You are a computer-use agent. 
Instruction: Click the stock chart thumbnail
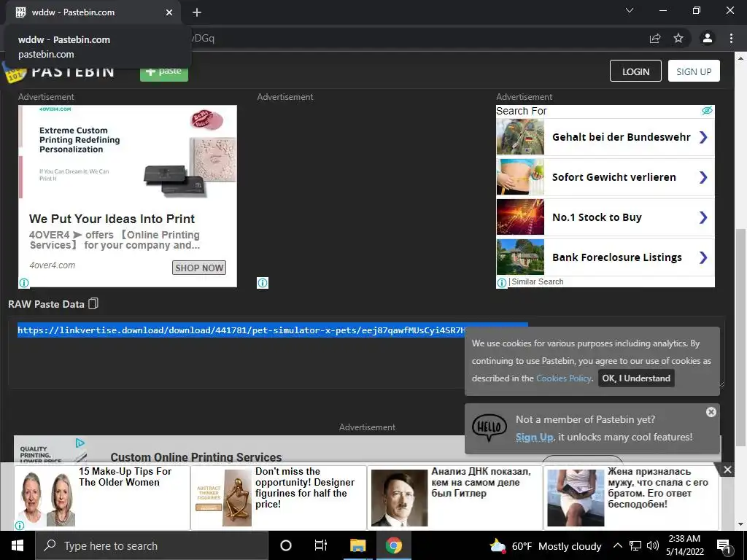pos(520,217)
